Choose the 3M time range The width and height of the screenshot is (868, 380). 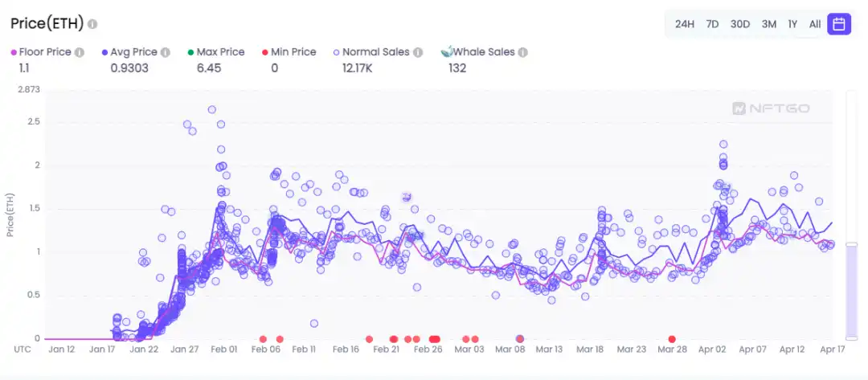(x=768, y=24)
